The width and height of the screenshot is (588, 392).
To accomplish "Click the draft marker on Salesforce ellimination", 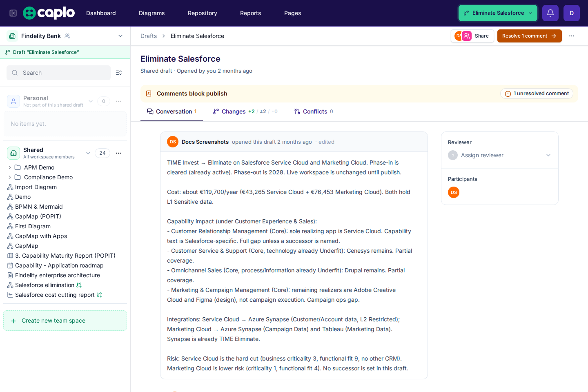I will point(79,285).
